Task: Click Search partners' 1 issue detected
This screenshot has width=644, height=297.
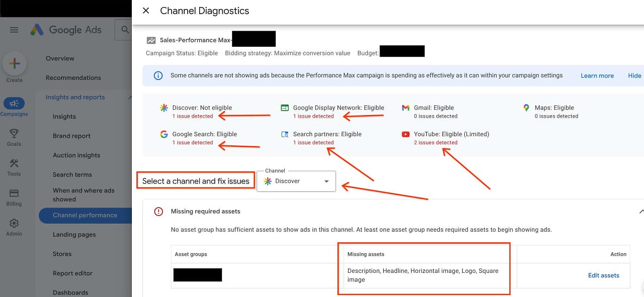Action: pyautogui.click(x=313, y=143)
